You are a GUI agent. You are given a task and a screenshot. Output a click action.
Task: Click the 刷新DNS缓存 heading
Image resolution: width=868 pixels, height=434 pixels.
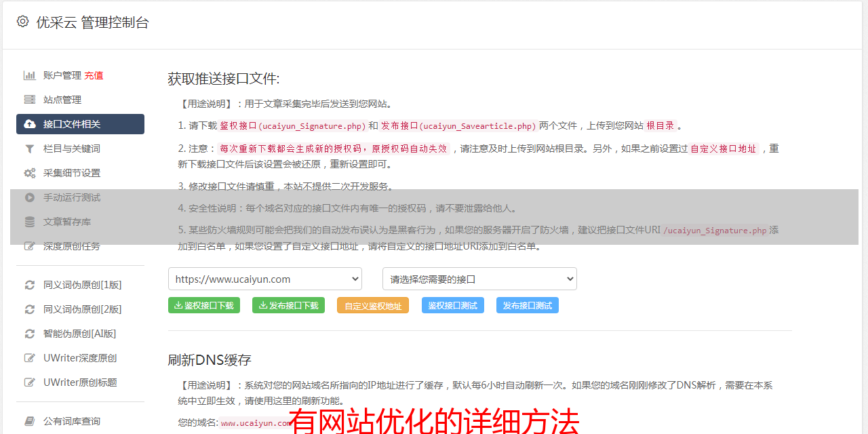point(210,359)
